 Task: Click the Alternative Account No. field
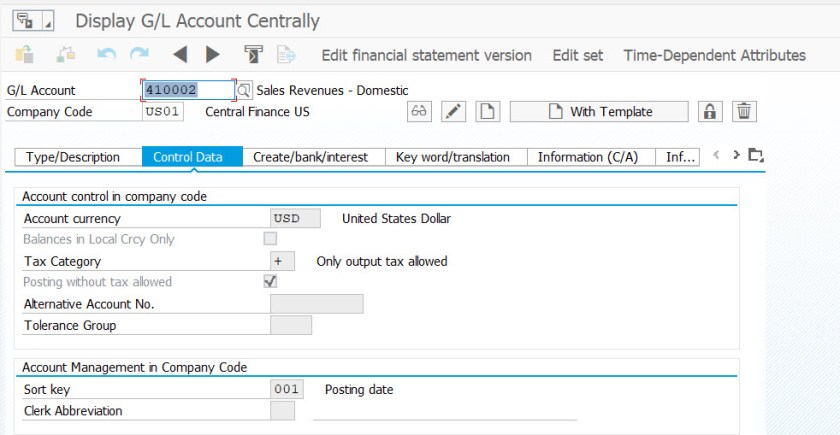pyautogui.click(x=316, y=304)
